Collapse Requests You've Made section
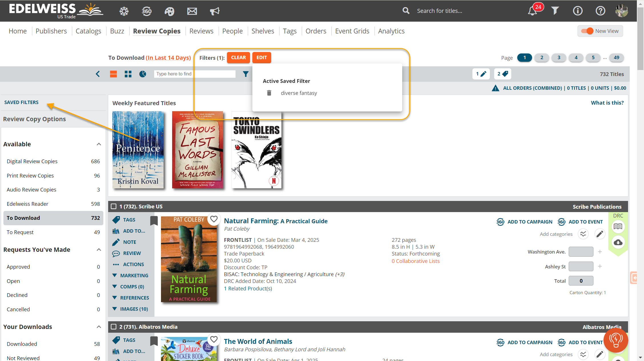Viewport: 644px width, 361px height. pyautogui.click(x=99, y=250)
